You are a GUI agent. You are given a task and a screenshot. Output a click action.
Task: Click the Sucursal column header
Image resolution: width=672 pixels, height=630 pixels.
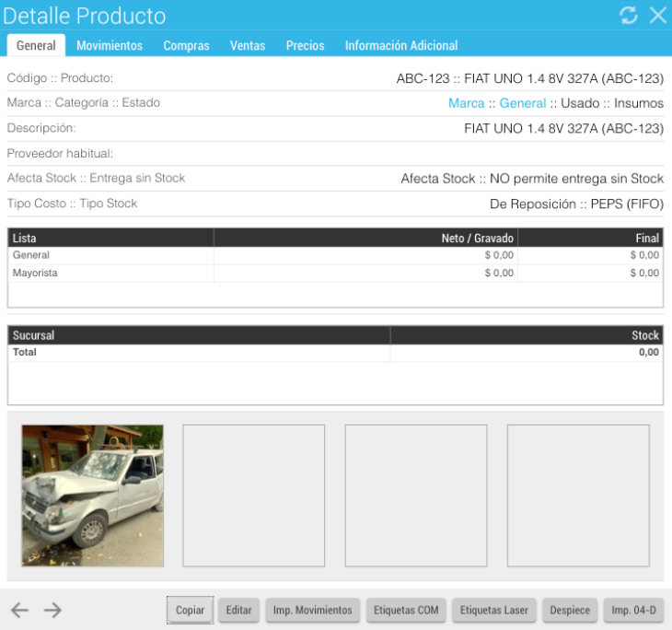tap(199, 335)
